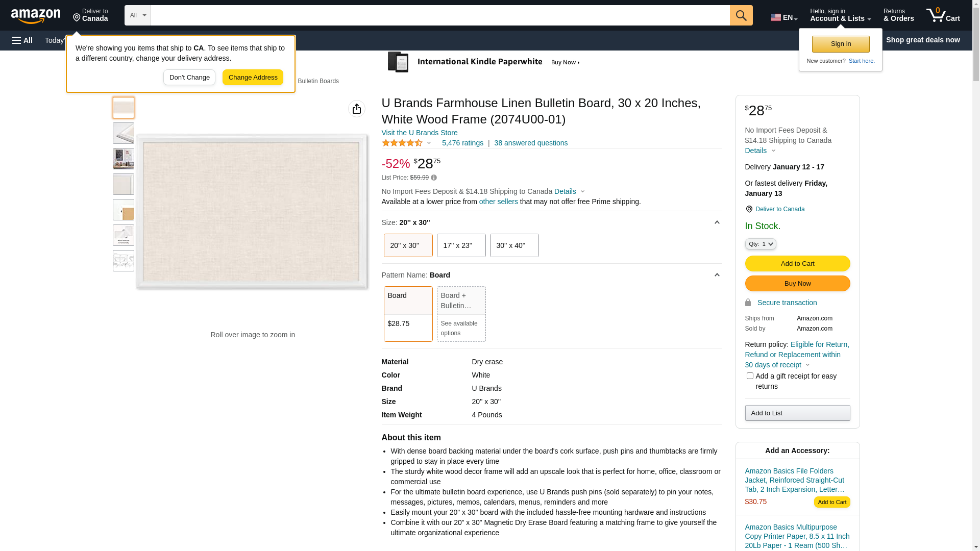Open the cart icon
Viewport: 980px width, 551px height.
(x=943, y=15)
